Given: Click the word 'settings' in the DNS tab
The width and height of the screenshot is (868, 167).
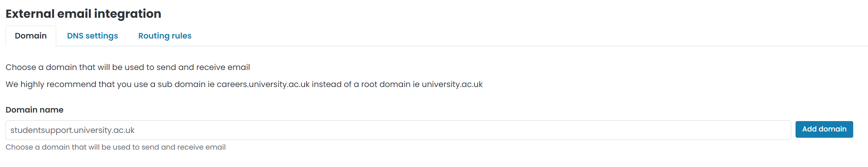Looking at the screenshot, I should pyautogui.click(x=102, y=36).
